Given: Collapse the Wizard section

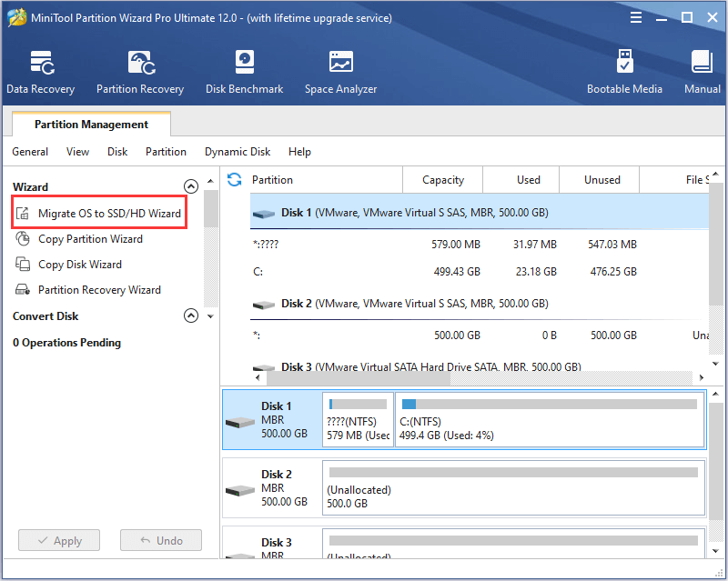Looking at the screenshot, I should [191, 186].
